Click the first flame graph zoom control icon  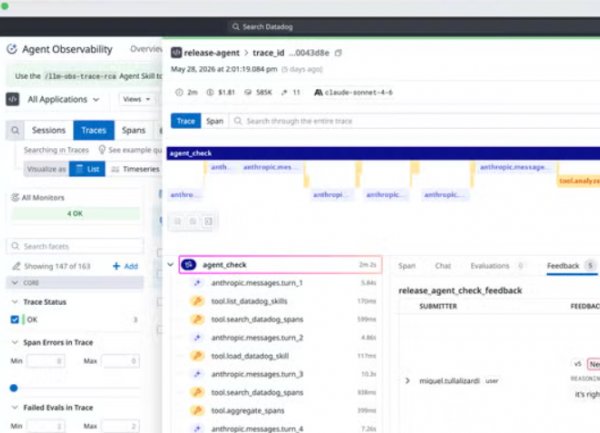point(178,221)
